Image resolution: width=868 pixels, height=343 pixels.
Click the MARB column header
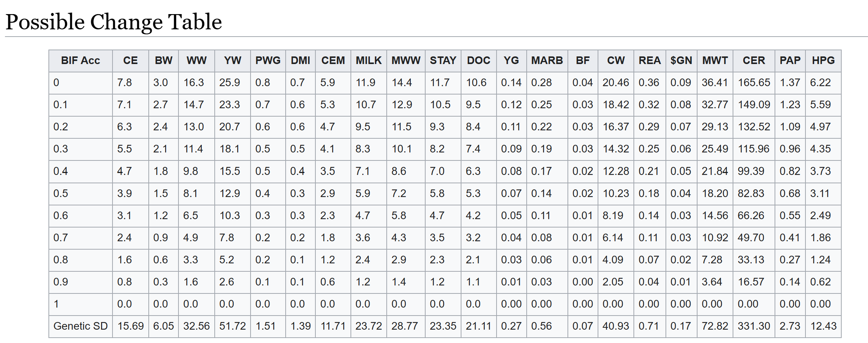click(547, 61)
